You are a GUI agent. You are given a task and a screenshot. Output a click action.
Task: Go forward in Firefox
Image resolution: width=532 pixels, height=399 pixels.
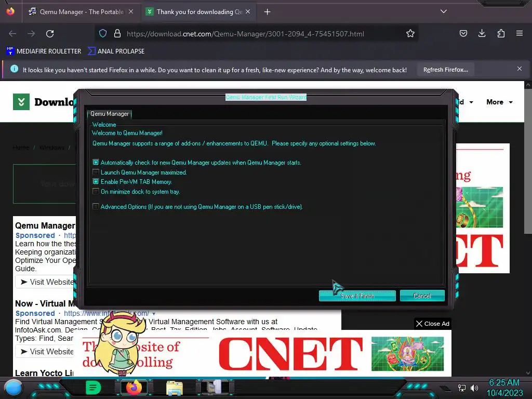coord(31,34)
